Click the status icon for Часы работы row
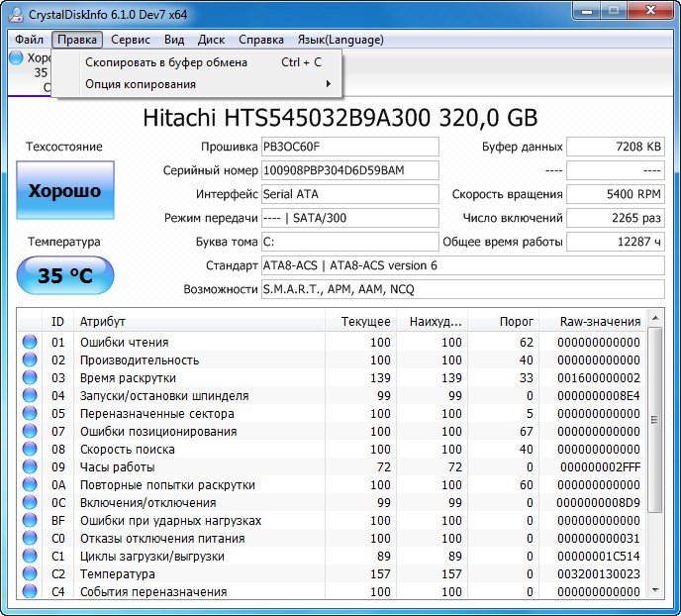Image resolution: width=681 pixels, height=616 pixels. pyautogui.click(x=30, y=467)
